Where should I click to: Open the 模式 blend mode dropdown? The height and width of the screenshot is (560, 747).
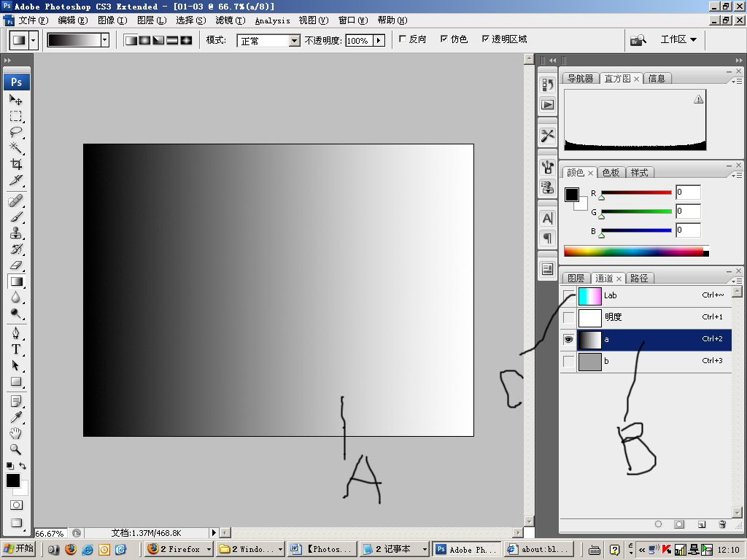(x=295, y=41)
